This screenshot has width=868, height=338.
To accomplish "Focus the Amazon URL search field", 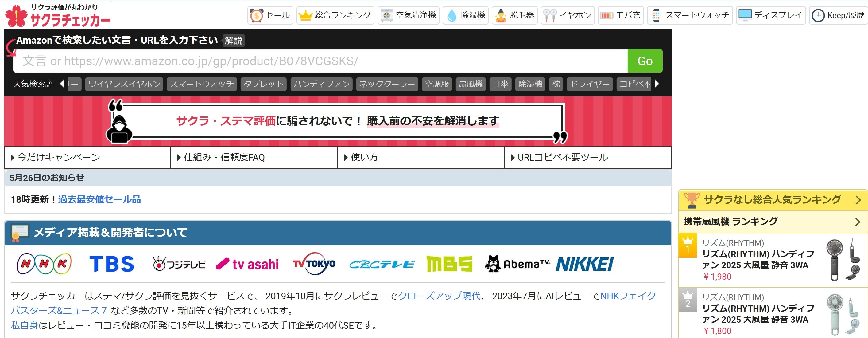I will click(x=320, y=61).
